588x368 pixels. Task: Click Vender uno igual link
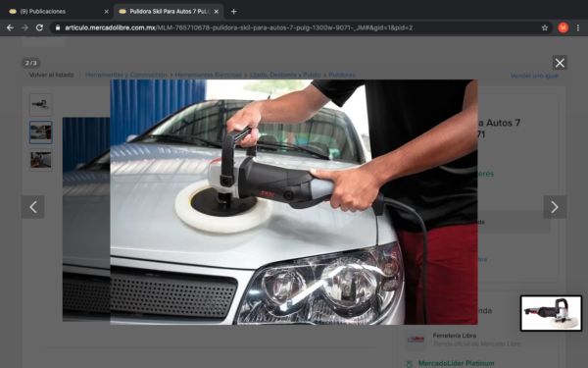pyautogui.click(x=534, y=76)
